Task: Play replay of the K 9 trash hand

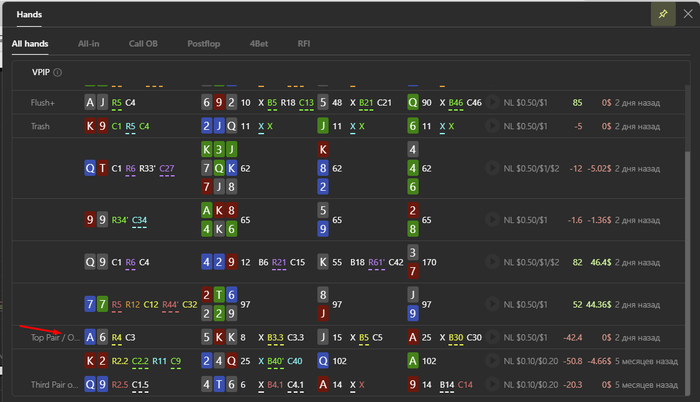Action: pos(492,126)
